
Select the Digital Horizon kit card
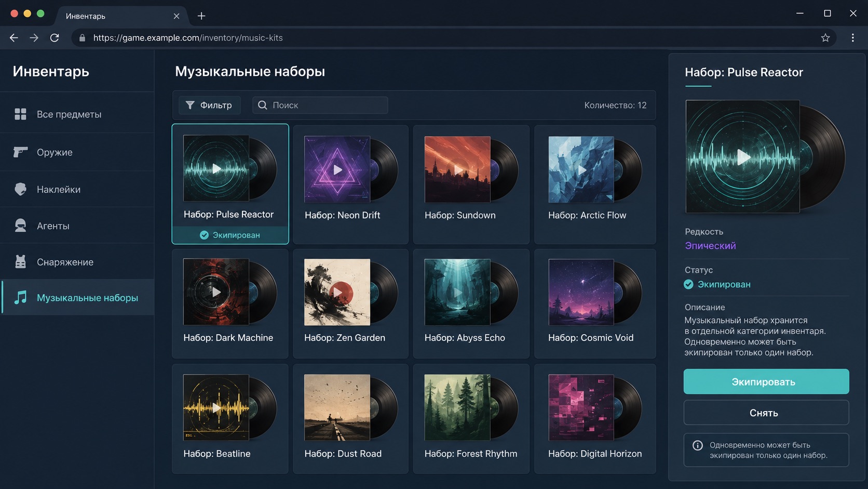pos(595,418)
